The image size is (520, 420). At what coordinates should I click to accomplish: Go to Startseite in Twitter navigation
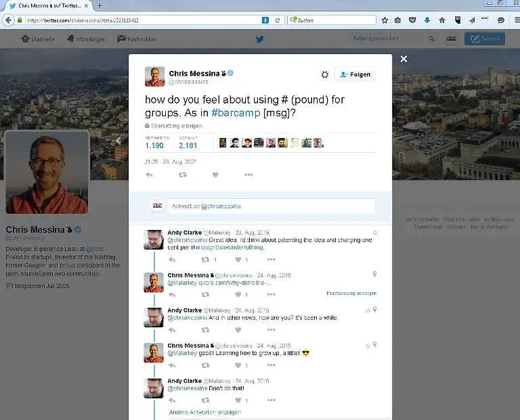[x=37, y=39]
